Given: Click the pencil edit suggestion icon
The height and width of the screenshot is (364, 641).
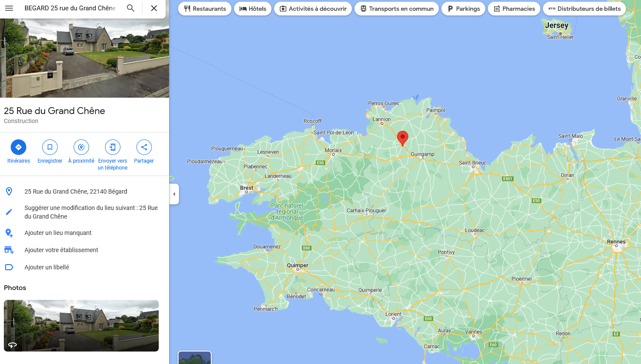Looking at the screenshot, I should 9,212.
